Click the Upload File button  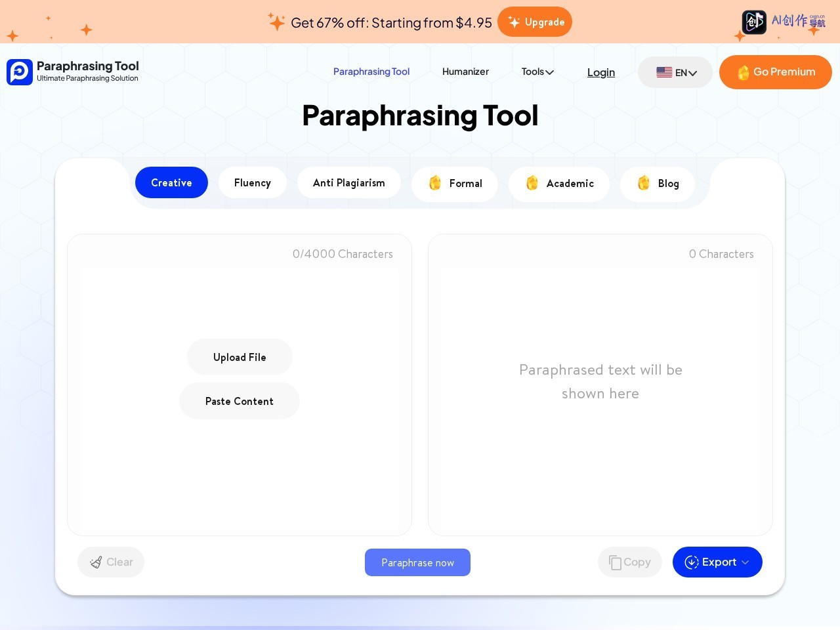point(240,357)
